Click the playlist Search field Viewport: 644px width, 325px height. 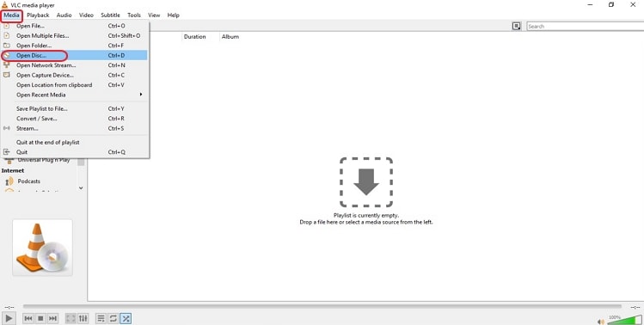(586, 27)
